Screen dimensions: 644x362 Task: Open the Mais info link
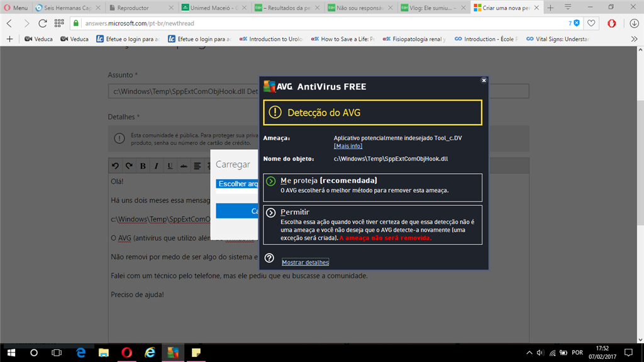pos(348,146)
